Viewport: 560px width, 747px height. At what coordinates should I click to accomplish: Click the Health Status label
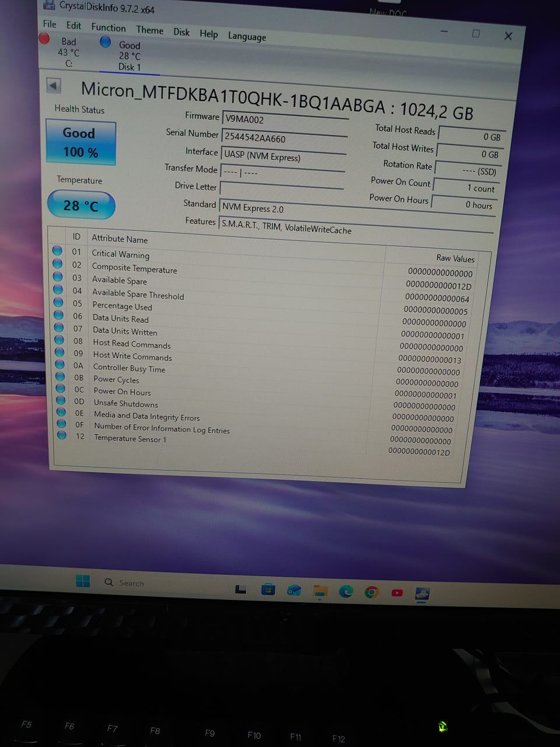click(x=79, y=109)
